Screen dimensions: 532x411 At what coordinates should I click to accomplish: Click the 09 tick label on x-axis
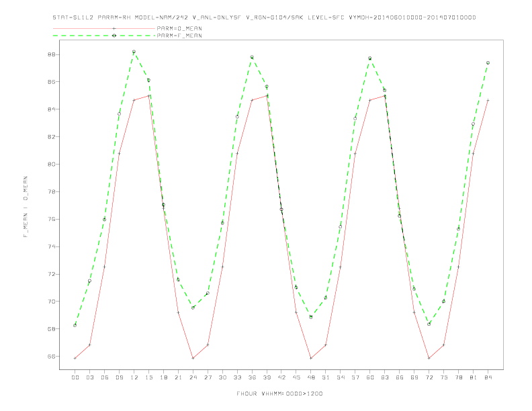point(119,377)
